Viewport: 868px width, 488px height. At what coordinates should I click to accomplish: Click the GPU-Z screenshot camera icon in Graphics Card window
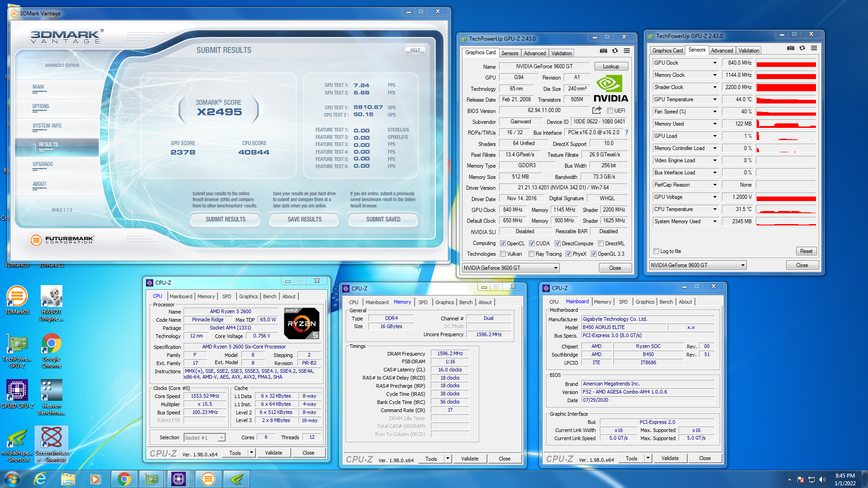[603, 51]
